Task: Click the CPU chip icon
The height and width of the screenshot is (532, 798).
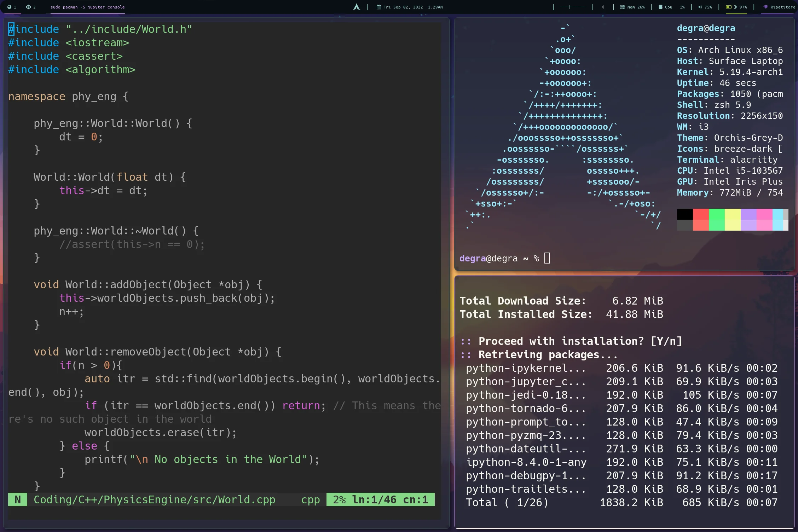Action: coord(660,7)
